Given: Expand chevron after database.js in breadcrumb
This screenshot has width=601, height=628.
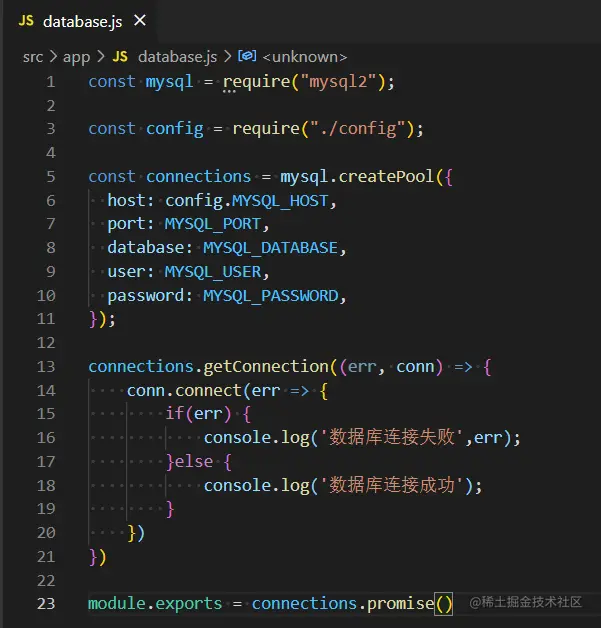Looking at the screenshot, I should pos(227,57).
